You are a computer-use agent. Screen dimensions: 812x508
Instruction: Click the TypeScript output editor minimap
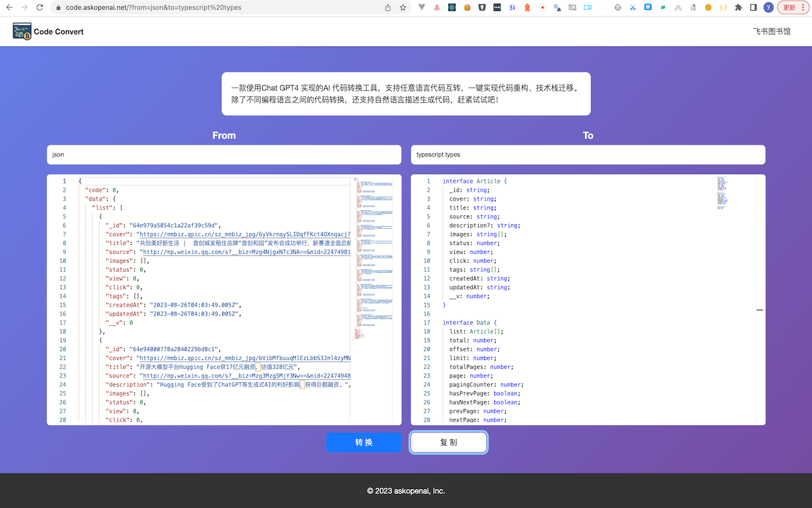pos(723,193)
